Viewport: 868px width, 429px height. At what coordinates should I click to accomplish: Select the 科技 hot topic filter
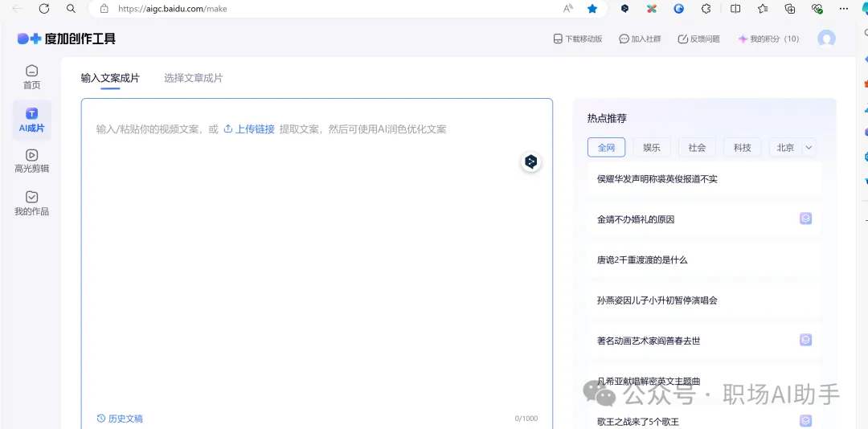(743, 147)
